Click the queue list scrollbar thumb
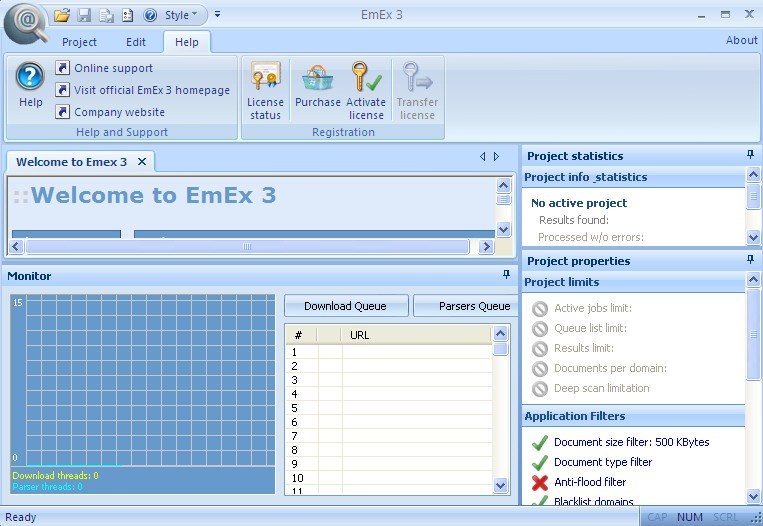763x526 pixels. tap(500, 349)
